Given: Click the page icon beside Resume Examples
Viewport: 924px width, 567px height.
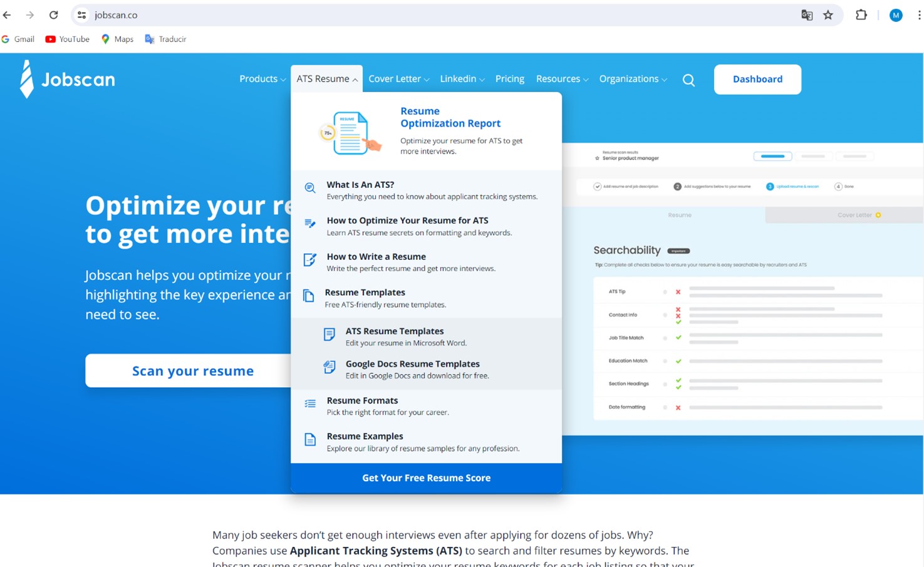Looking at the screenshot, I should (309, 440).
